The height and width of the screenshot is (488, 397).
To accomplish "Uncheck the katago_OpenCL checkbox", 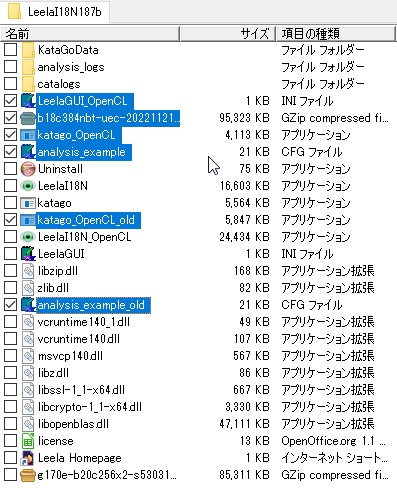I will point(11,135).
